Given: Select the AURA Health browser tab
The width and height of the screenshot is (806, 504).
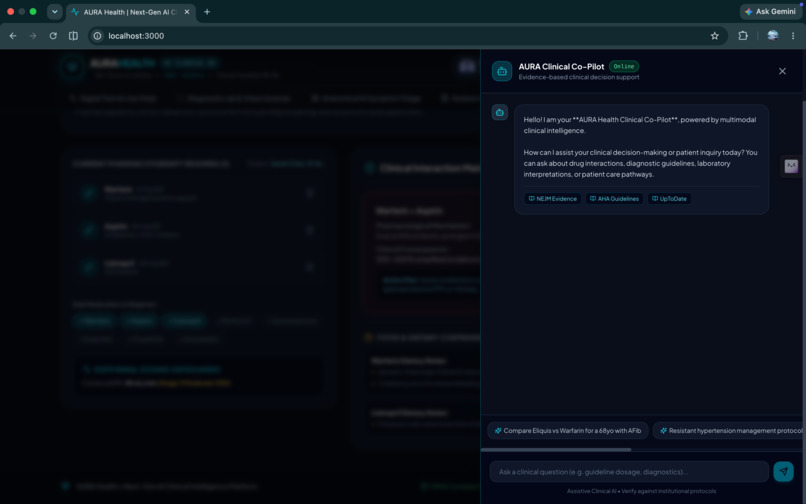Looking at the screenshot, I should [x=131, y=12].
